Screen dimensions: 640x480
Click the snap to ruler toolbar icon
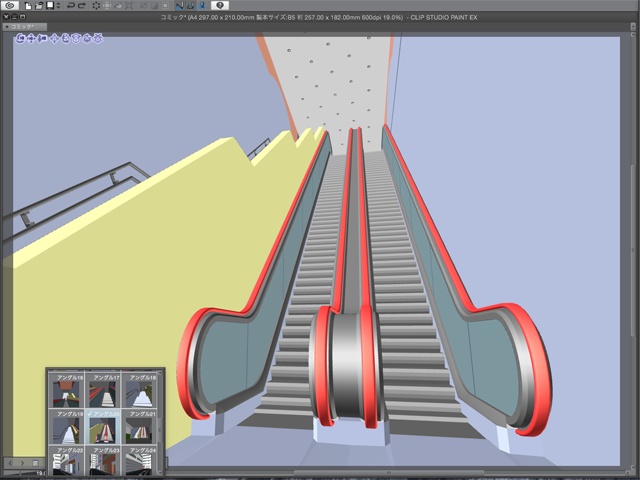tap(178, 6)
